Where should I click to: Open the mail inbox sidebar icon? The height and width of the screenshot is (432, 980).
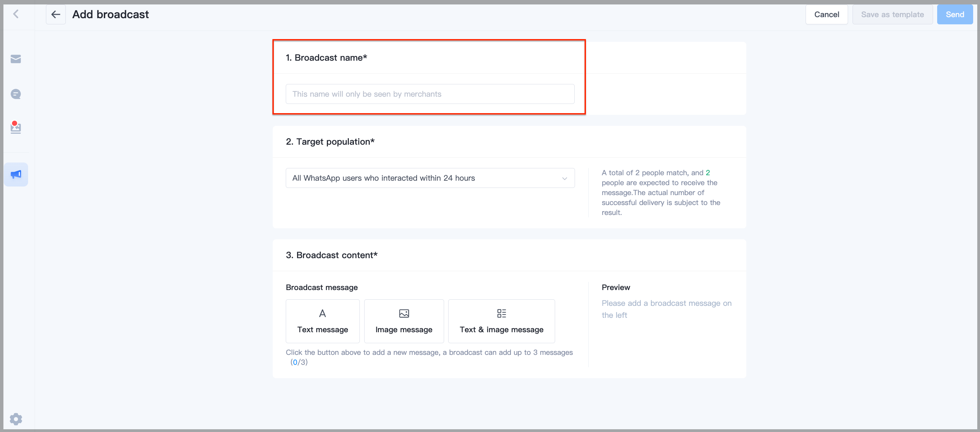tap(16, 59)
